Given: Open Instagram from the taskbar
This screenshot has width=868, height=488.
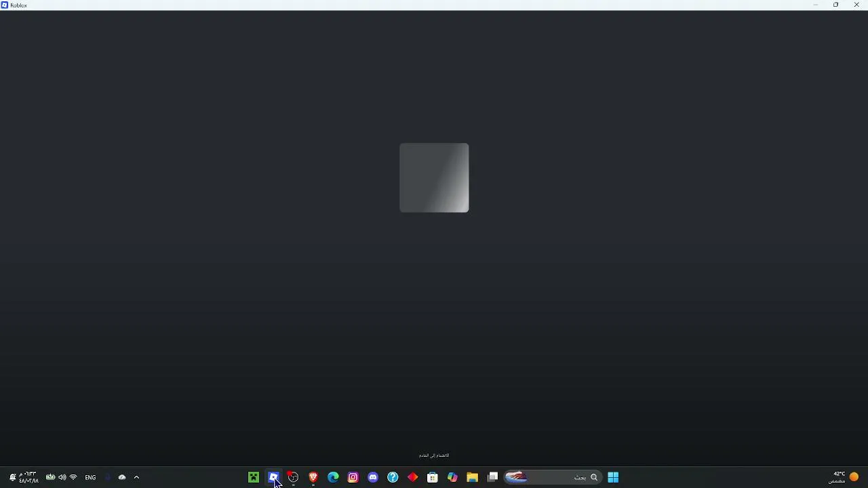Looking at the screenshot, I should [x=353, y=477].
